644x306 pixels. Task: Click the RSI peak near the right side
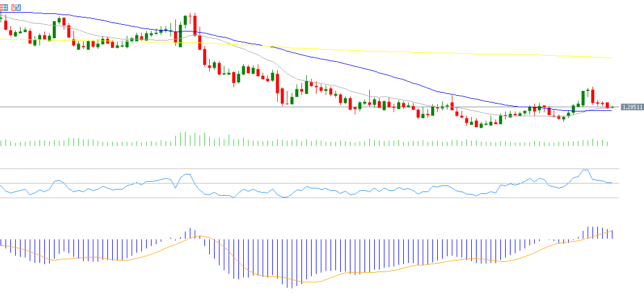coord(585,171)
